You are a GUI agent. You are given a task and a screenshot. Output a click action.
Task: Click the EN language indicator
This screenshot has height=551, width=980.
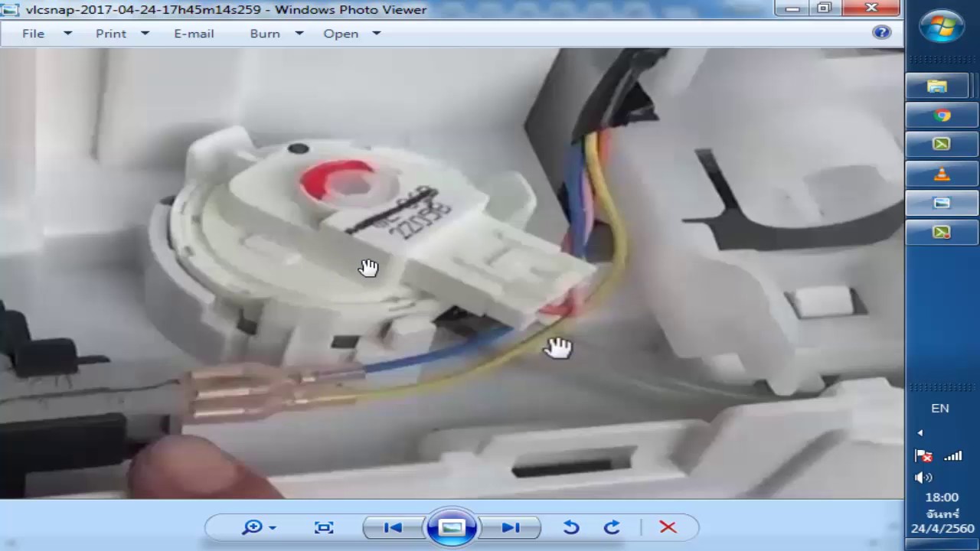940,408
